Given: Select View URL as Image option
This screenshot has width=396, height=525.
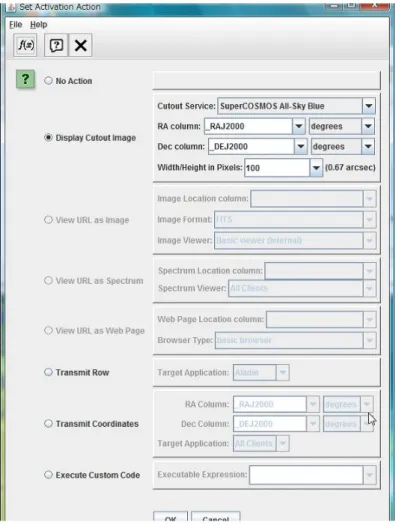Looking at the screenshot, I should [x=49, y=220].
